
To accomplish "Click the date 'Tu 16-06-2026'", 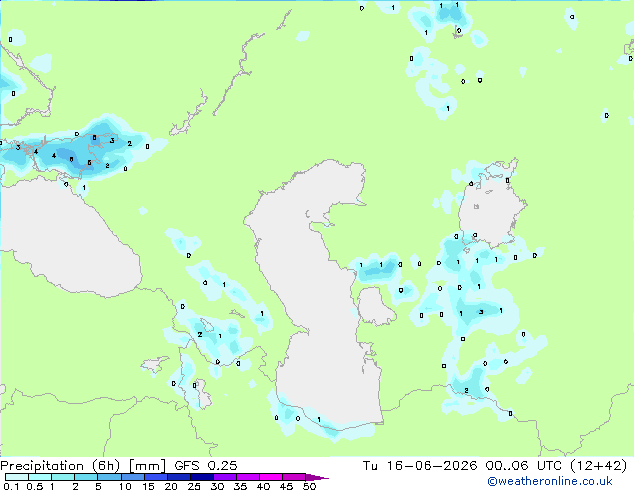I will point(420,466).
